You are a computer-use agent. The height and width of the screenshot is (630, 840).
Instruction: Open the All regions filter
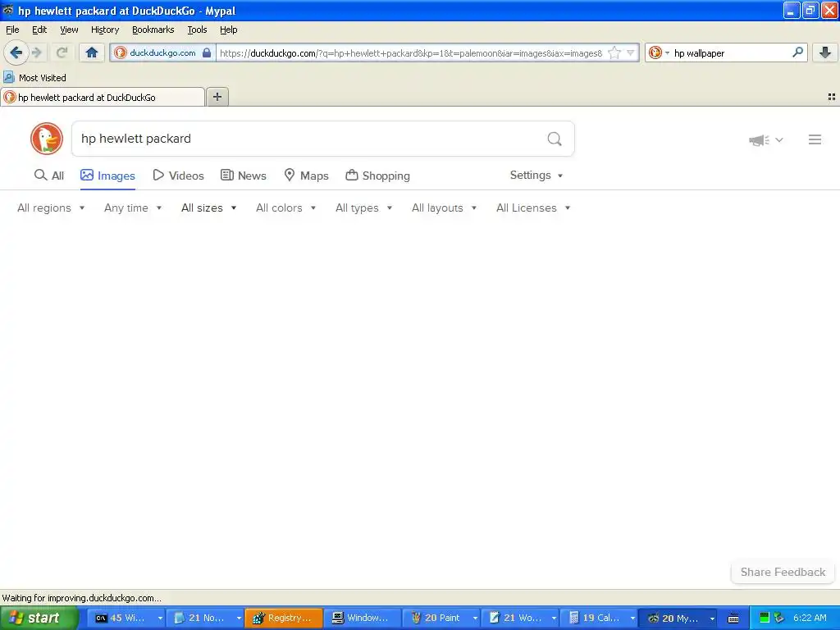click(51, 208)
